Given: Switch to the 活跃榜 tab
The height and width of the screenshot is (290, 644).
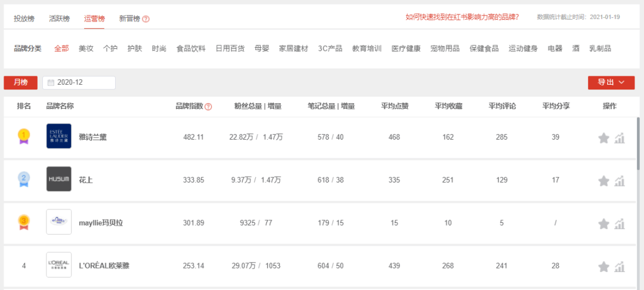Looking at the screenshot, I should coord(59,18).
